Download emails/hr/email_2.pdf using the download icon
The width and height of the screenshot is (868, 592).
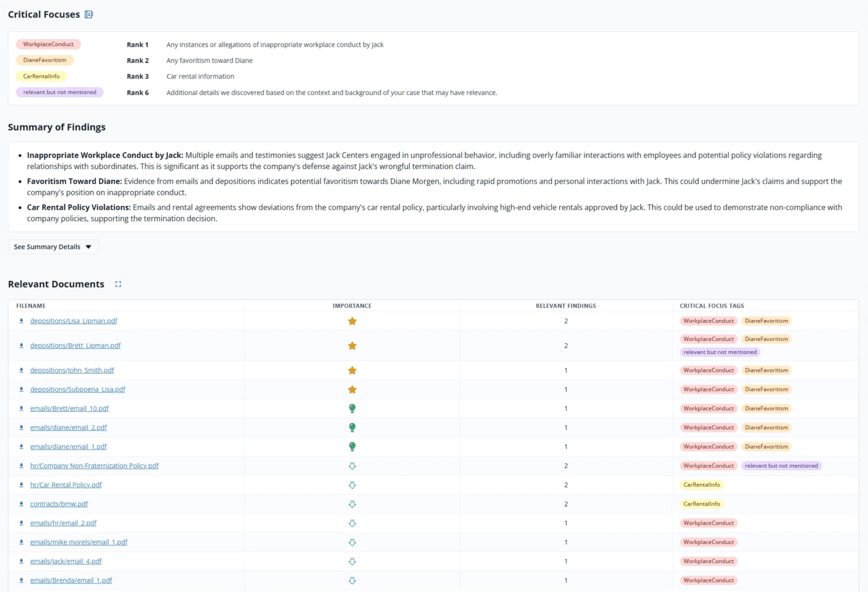click(x=21, y=523)
